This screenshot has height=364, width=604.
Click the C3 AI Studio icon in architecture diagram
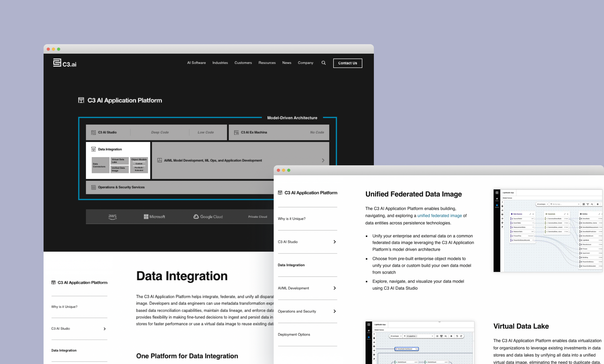(93, 132)
